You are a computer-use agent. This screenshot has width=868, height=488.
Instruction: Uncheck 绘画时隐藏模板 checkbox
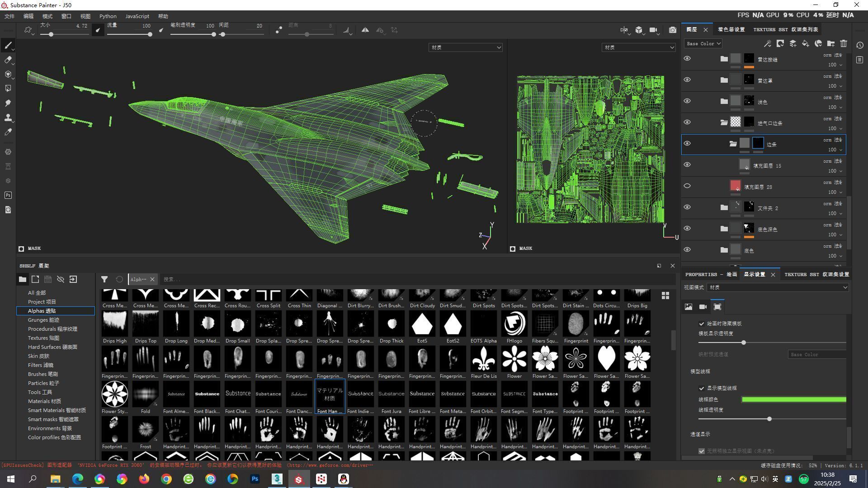tap(702, 324)
